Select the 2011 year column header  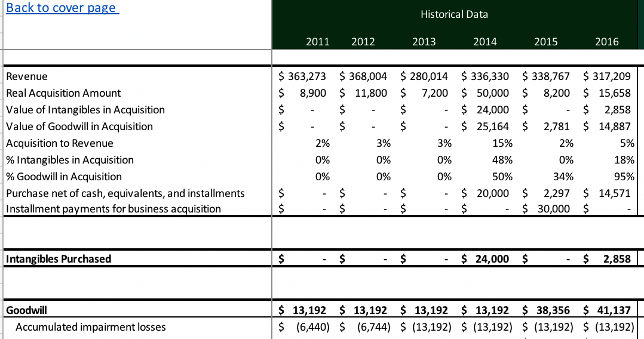pyautogui.click(x=317, y=42)
